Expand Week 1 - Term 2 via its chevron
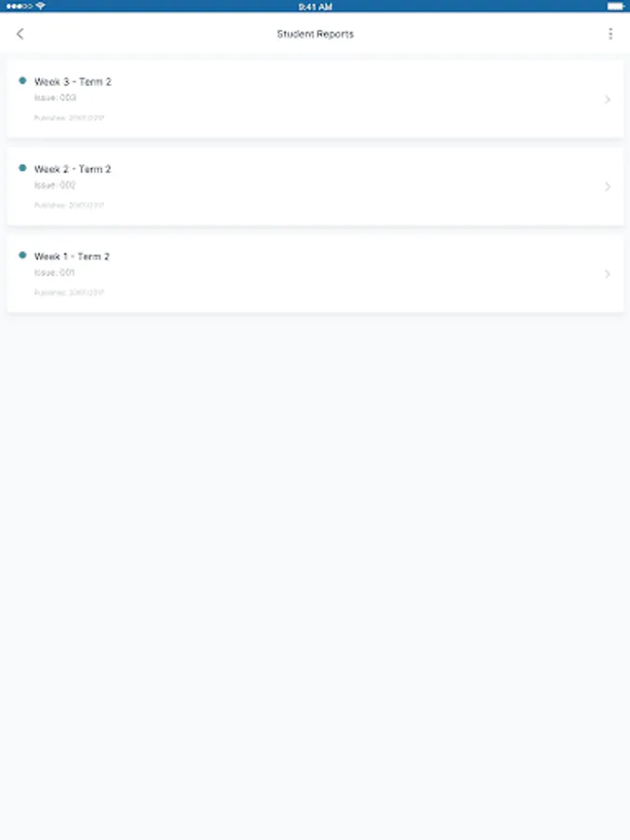630x840 pixels. pyautogui.click(x=608, y=274)
